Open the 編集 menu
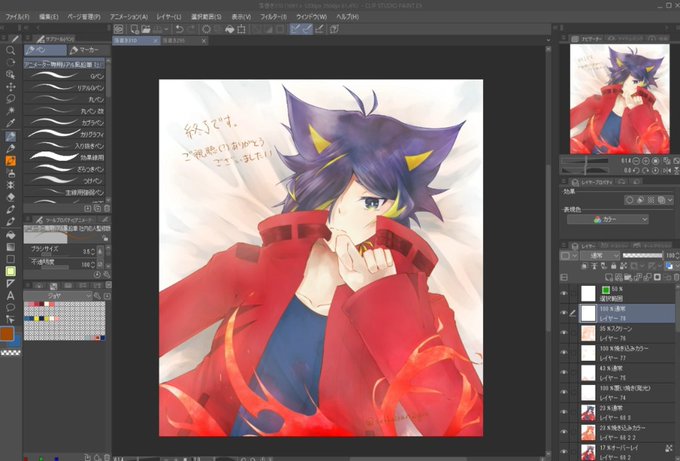The image size is (680, 461). pos(49,16)
